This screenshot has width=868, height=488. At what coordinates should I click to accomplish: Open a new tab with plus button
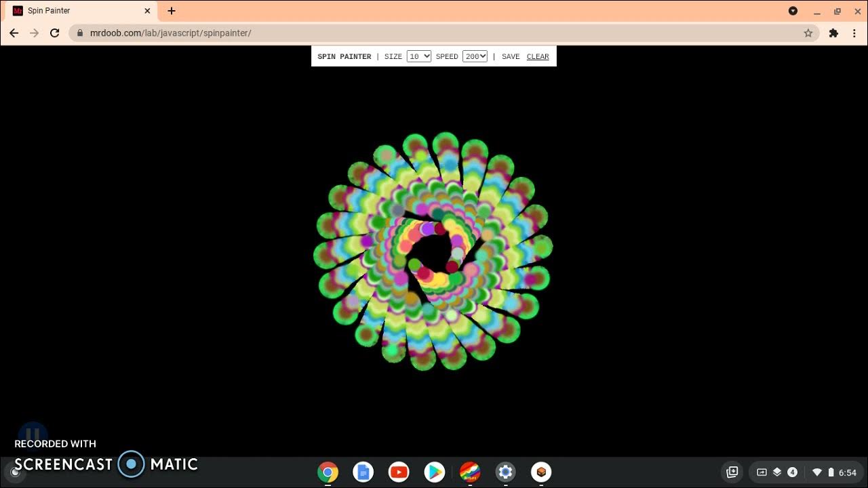(x=172, y=11)
